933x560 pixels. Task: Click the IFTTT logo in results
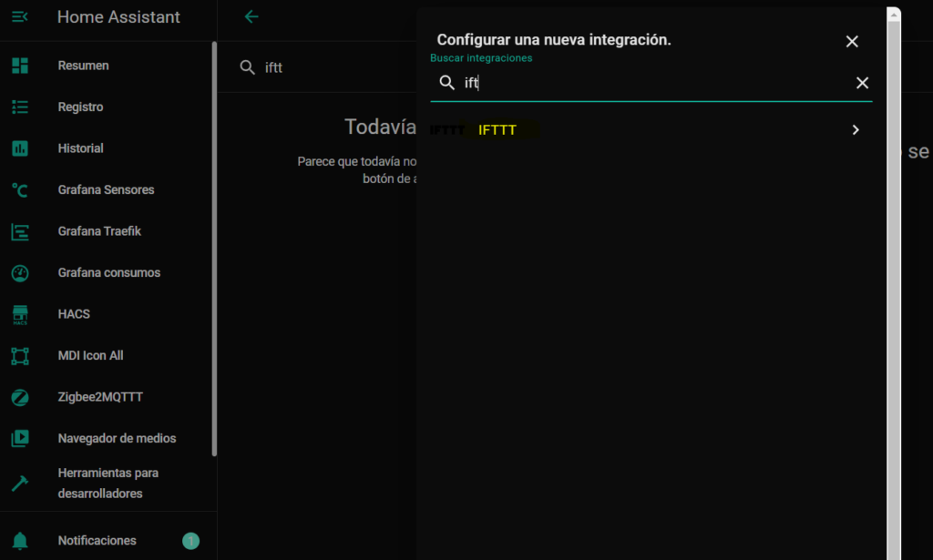pos(446,129)
